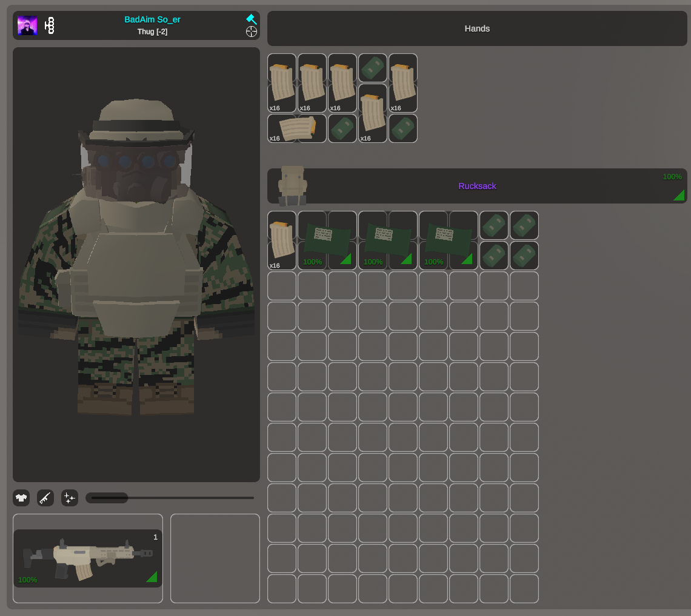Select the middle green ration pack in the Rucksack

[x=388, y=240]
